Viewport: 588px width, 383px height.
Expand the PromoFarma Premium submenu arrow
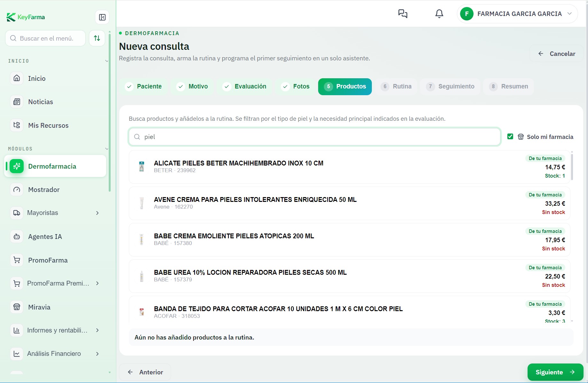pyautogui.click(x=98, y=283)
